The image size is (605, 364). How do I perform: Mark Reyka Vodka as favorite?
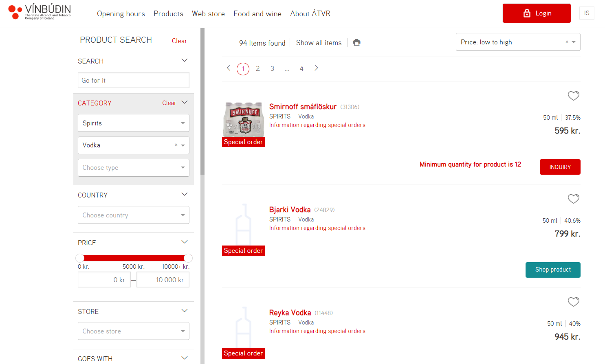pos(573,302)
